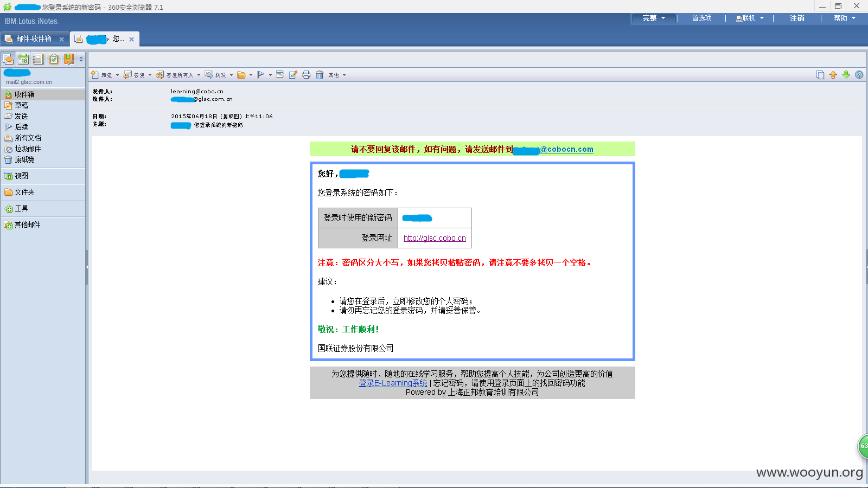Expand the 视图 (Views) section
The width and height of the screenshot is (868, 488).
click(x=43, y=176)
